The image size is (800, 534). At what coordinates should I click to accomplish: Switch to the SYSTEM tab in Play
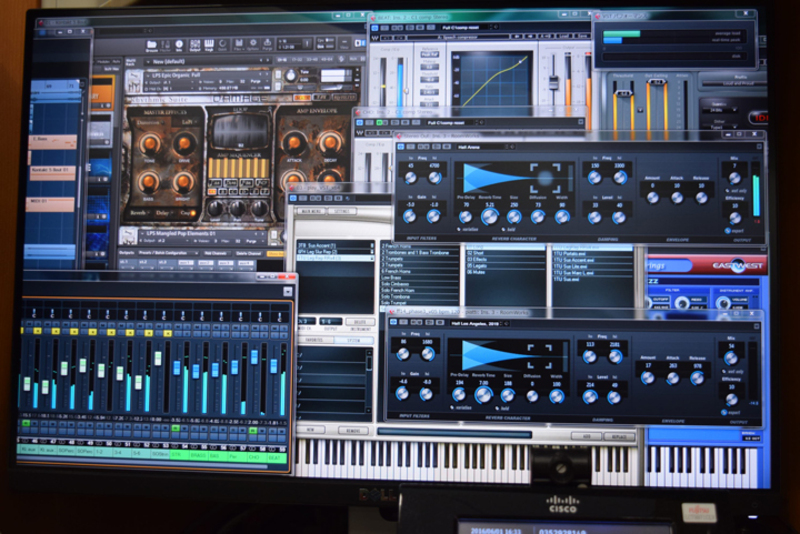click(x=353, y=340)
